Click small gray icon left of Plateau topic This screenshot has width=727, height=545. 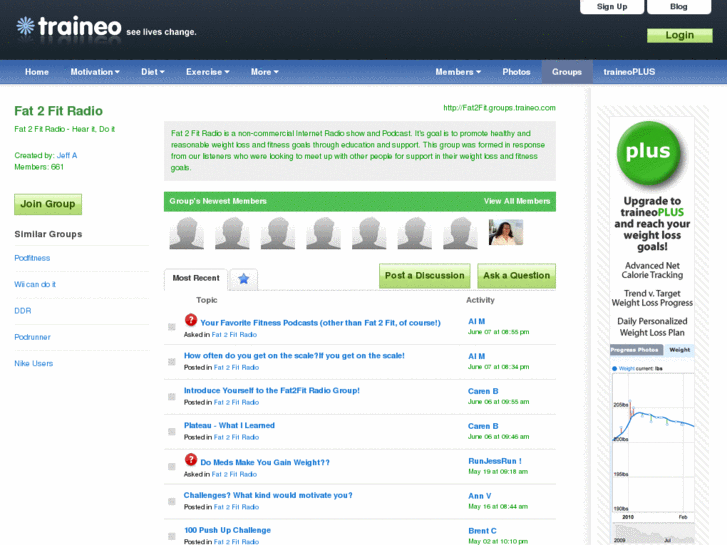[x=172, y=431]
